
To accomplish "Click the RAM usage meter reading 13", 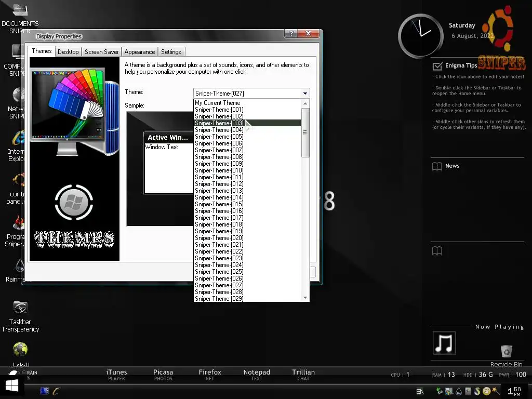I will pyautogui.click(x=444, y=375).
